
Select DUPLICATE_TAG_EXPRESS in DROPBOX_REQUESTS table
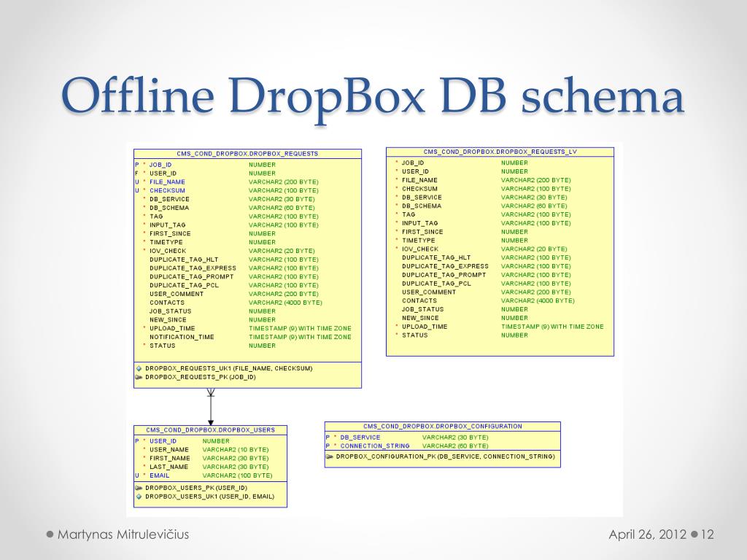coord(193,268)
